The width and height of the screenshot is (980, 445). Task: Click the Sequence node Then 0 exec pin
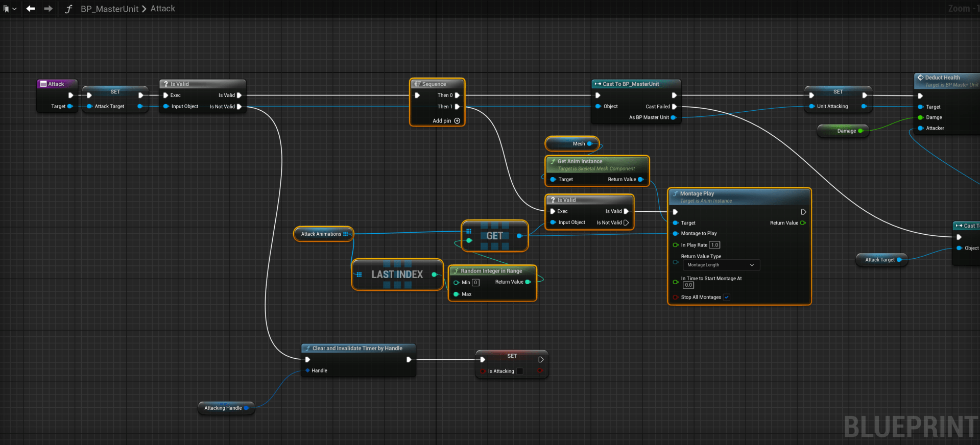[x=457, y=95]
